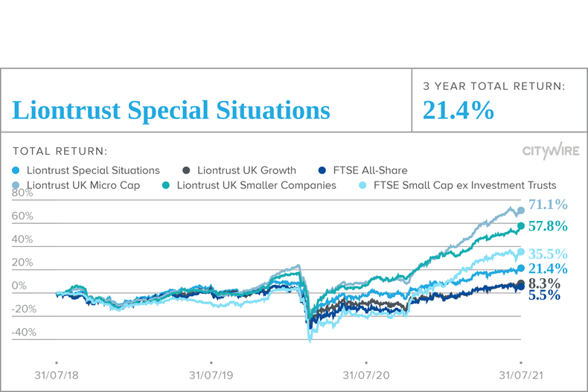Select the 8.3% end-of-line value label
588x392 pixels.
544,283
